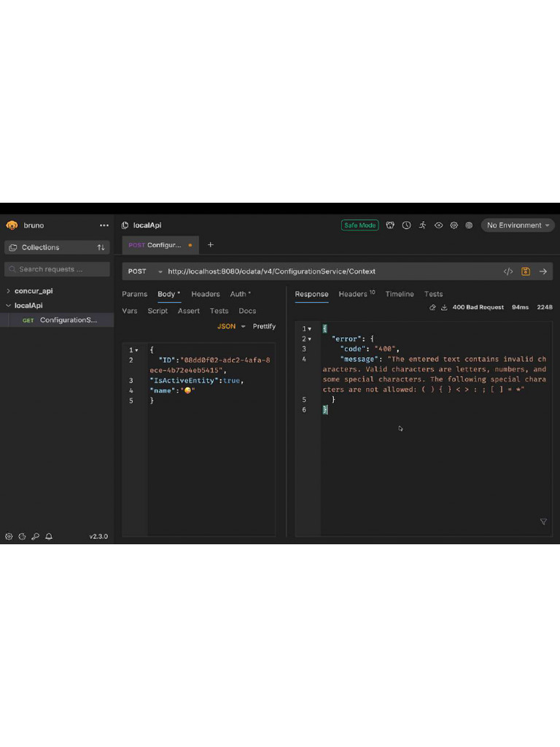Open a new request tab with plus
The height and width of the screenshot is (747, 560).
click(x=211, y=245)
